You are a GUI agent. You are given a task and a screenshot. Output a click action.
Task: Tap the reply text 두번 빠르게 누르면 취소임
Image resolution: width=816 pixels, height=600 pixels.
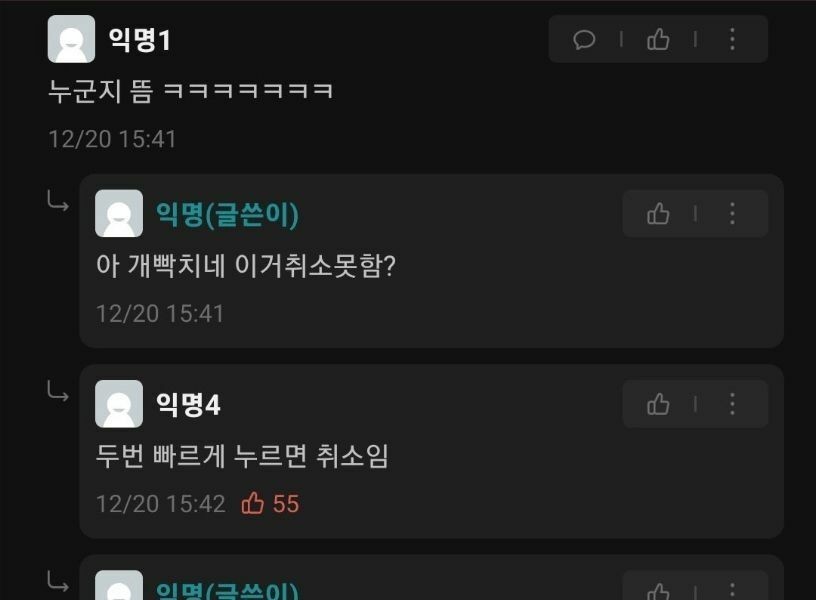(x=242, y=456)
